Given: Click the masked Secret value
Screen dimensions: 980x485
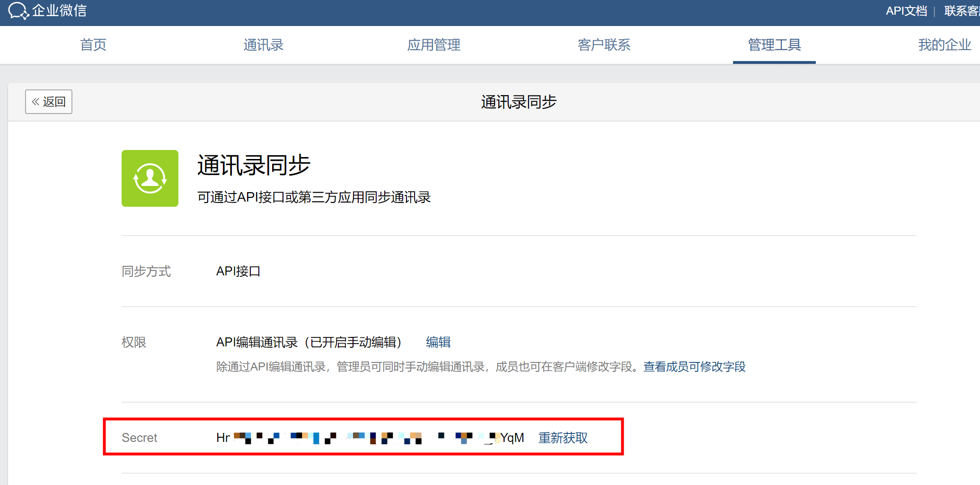Looking at the screenshot, I should click(x=370, y=438).
